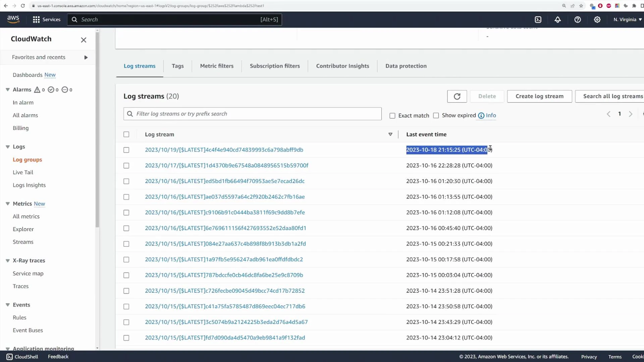Screen dimensions: 644x362
Task: Open the AWS settings gear icon
Action: coord(597,19)
